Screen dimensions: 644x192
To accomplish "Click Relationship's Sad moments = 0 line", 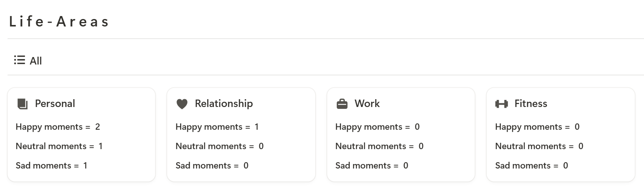I will 212,166.
